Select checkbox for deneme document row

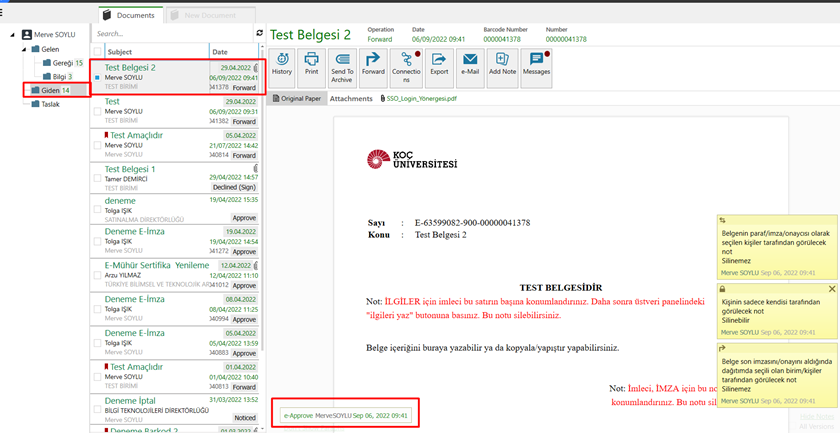[97, 209]
